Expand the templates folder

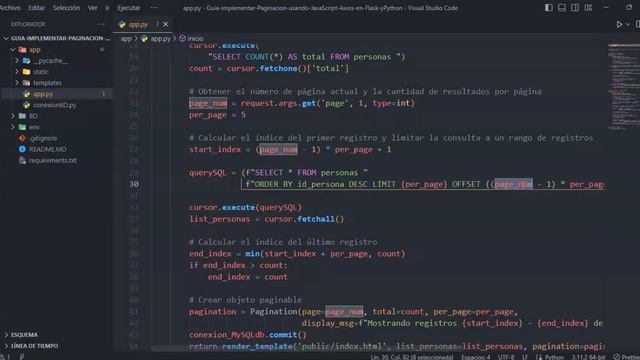pyautogui.click(x=17, y=83)
